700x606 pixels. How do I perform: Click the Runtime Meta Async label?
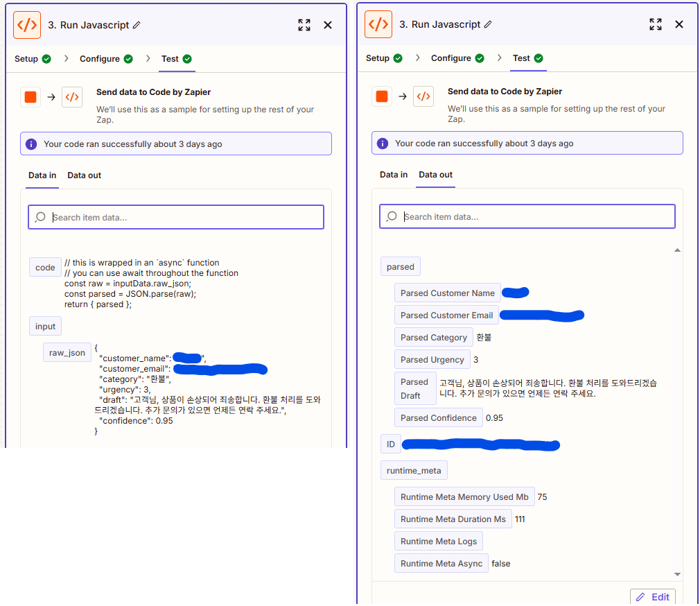[441, 563]
